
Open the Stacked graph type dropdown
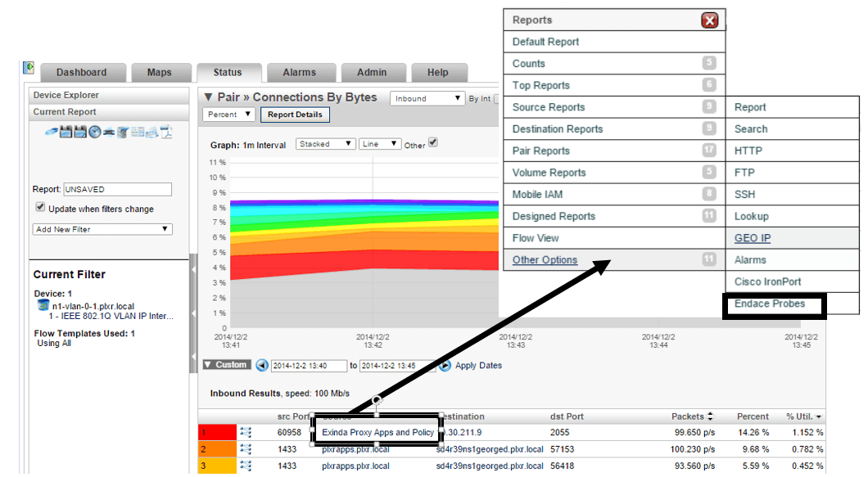tap(326, 144)
